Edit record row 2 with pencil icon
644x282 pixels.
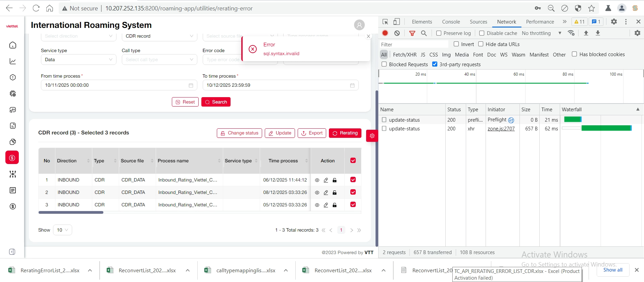pyautogui.click(x=326, y=193)
